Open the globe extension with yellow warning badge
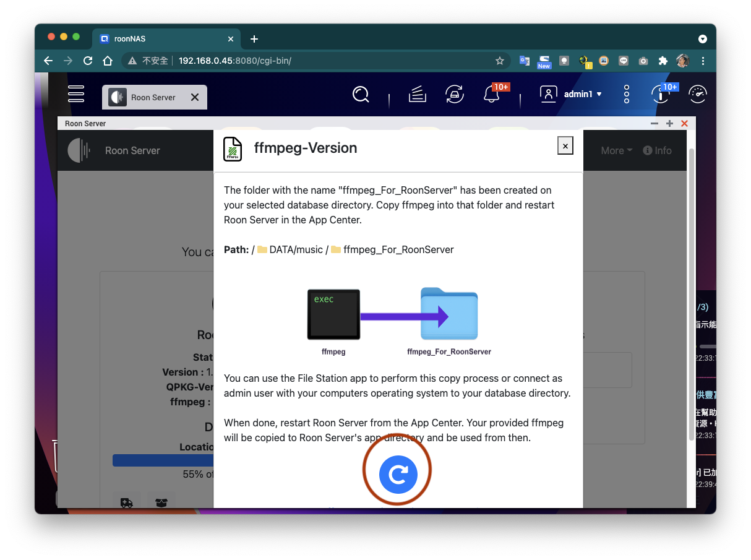 point(585,61)
